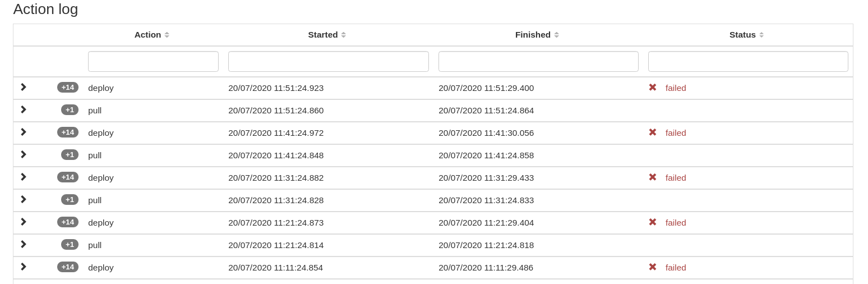Expand the deploy row started 11:11:24.854
Viewport: 868px width, 284px height.
click(x=24, y=267)
